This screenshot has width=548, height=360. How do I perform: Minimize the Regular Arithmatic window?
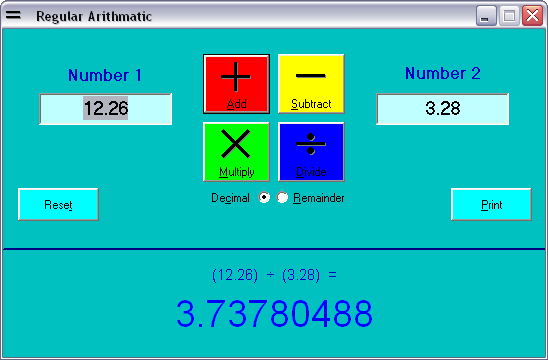click(486, 16)
